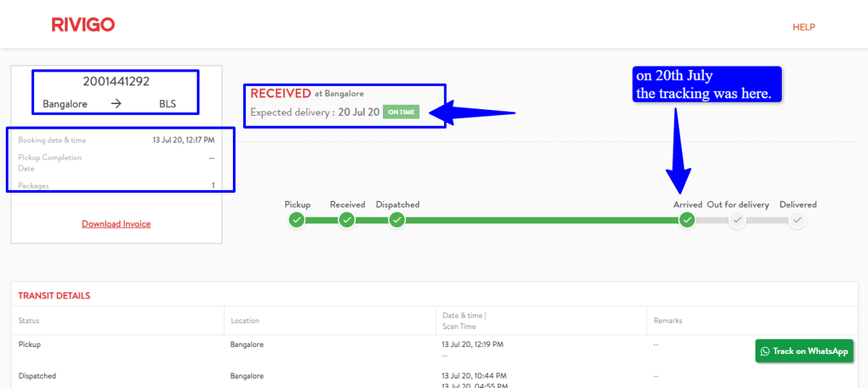
Task: Click the Date & time Scan Time header
Action: click(464, 321)
